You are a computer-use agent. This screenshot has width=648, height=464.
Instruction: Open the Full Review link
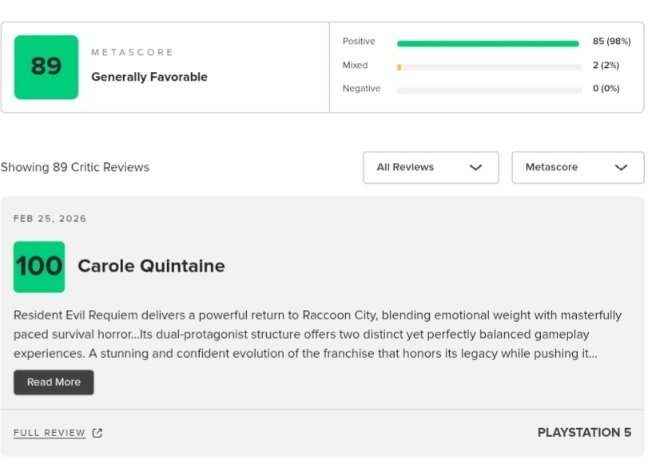point(49,433)
